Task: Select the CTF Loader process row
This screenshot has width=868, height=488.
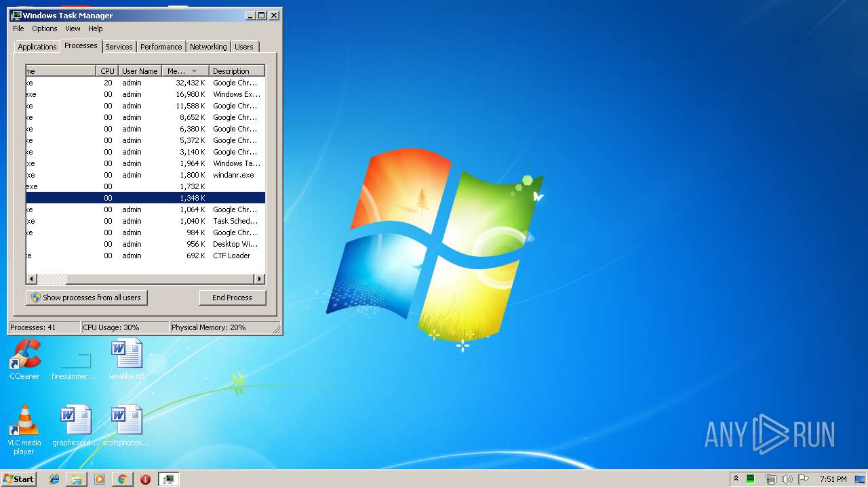Action: coord(145,256)
